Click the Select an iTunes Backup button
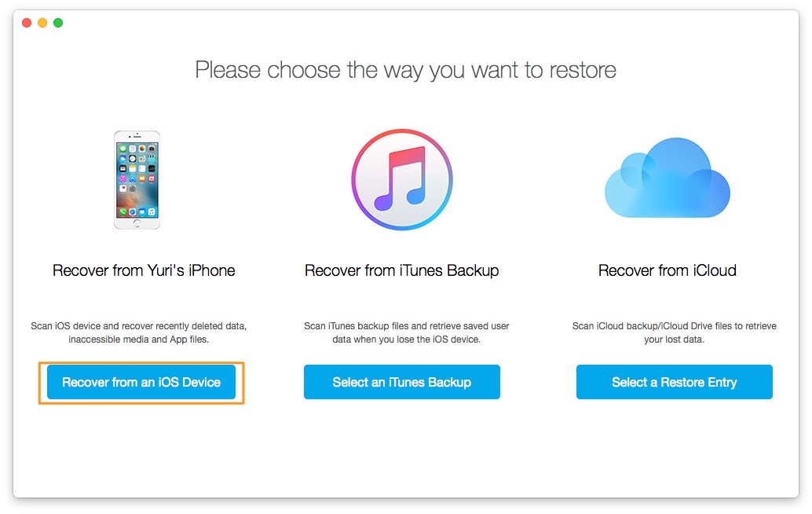Viewport: 812px width, 514px height. pos(401,382)
